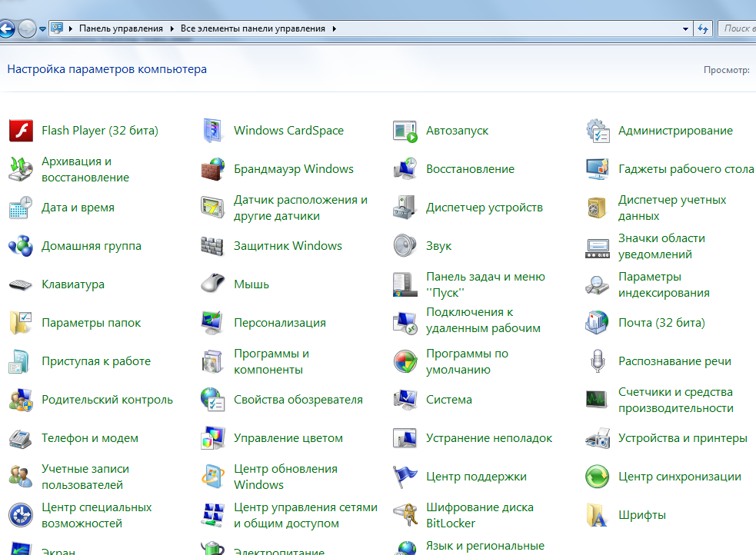Click the Шрифты fonts folder icon

click(x=598, y=516)
